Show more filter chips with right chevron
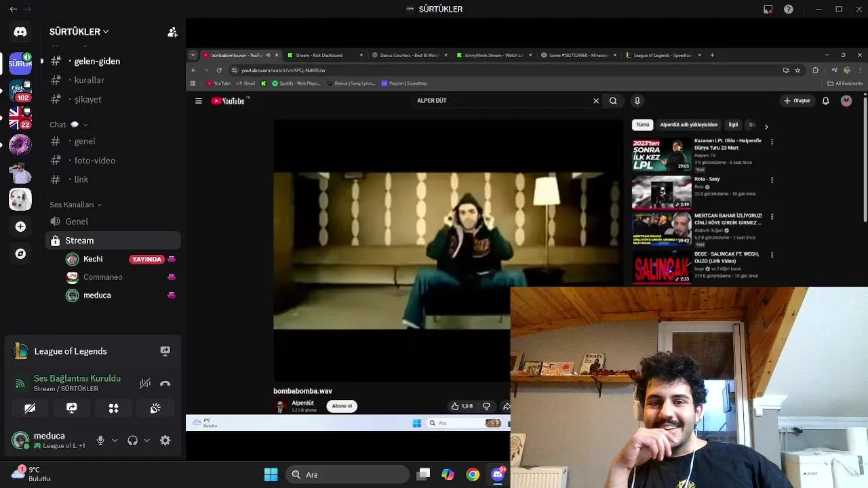This screenshot has height=488, width=868. (766, 127)
